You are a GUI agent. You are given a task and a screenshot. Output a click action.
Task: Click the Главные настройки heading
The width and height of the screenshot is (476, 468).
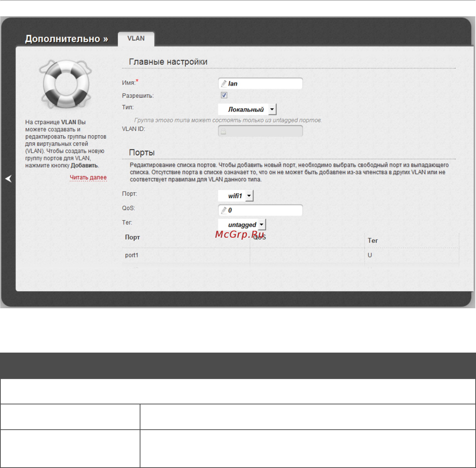click(168, 62)
